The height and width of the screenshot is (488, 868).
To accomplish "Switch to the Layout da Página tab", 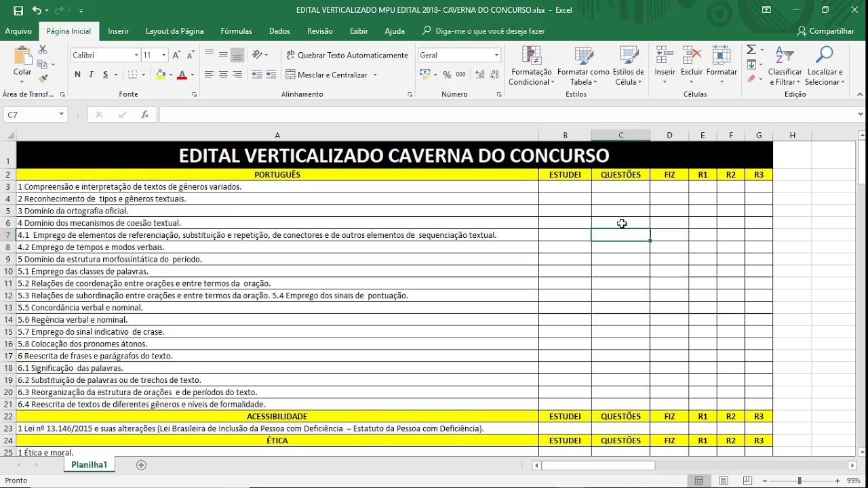I will (x=174, y=31).
